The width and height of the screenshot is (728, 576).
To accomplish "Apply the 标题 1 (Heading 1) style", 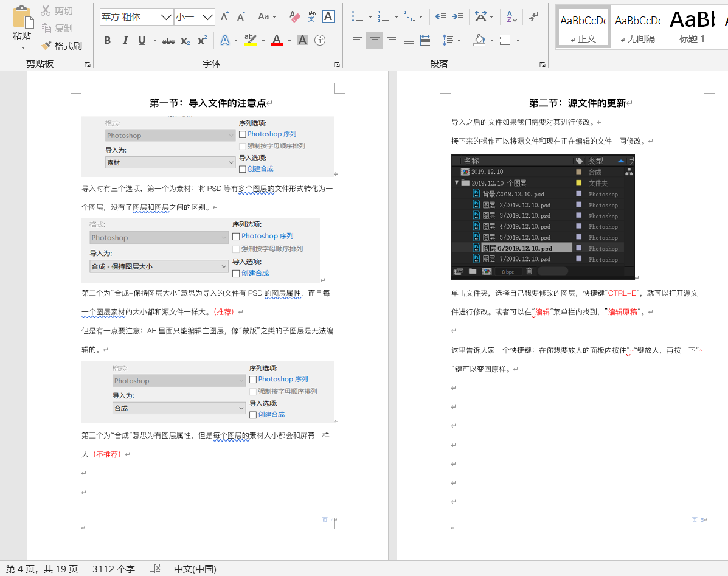I will [692, 27].
